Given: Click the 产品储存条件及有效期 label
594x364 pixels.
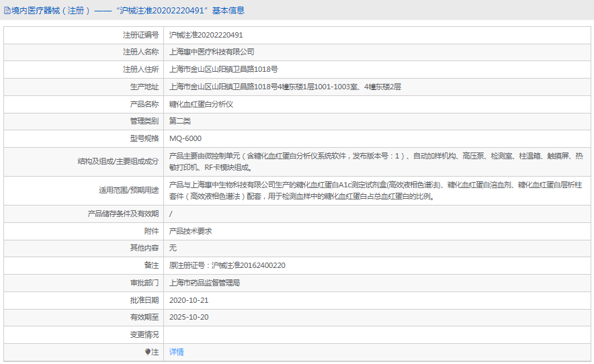Looking at the screenshot, I should click(124, 214).
